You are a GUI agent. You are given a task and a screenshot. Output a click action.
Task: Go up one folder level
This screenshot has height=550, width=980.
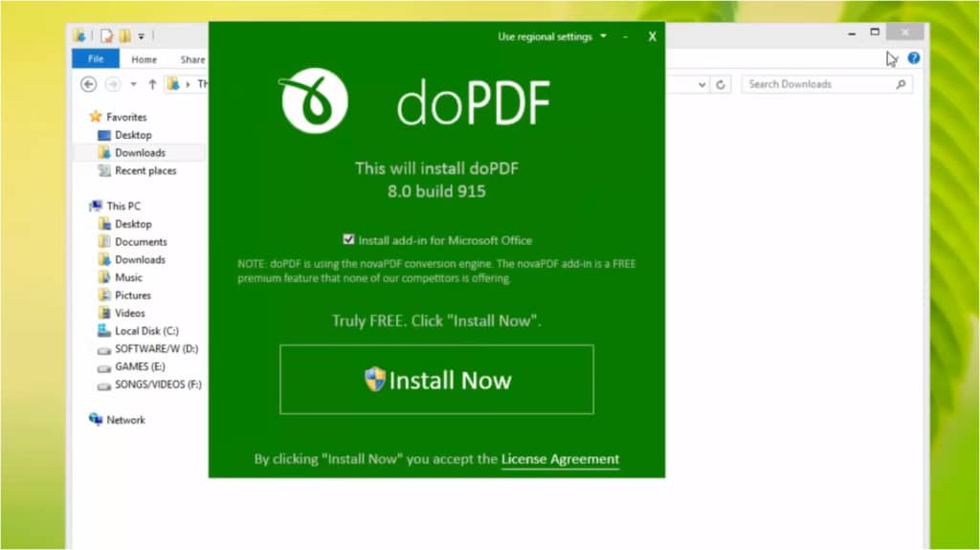tap(152, 84)
